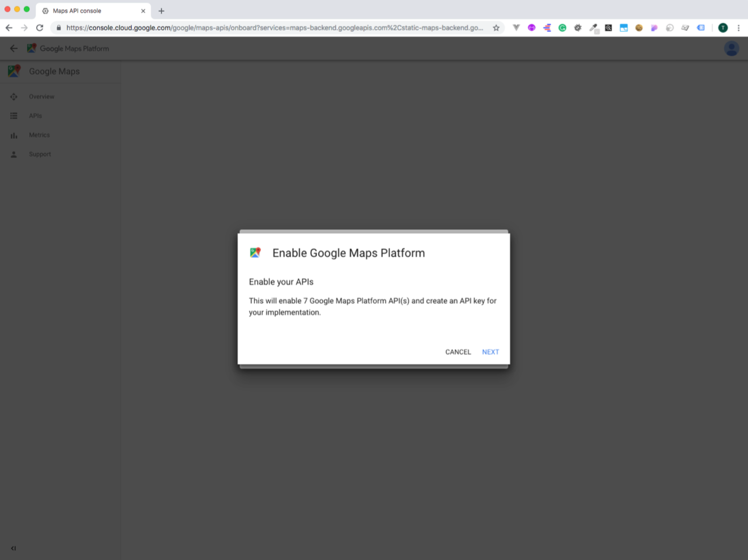
Task: Open the Chrome three-dot menu
Action: coord(738,28)
